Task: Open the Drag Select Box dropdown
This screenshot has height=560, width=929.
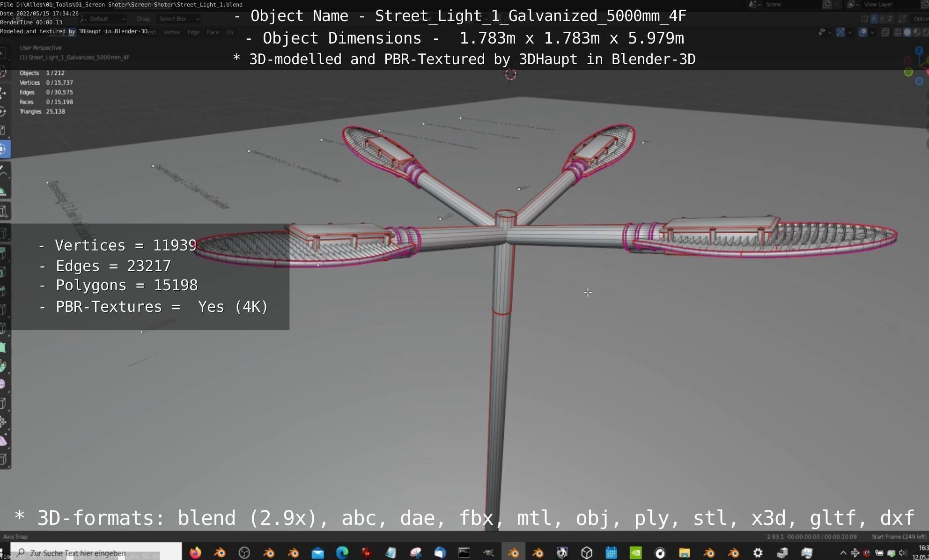Action: click(x=179, y=19)
